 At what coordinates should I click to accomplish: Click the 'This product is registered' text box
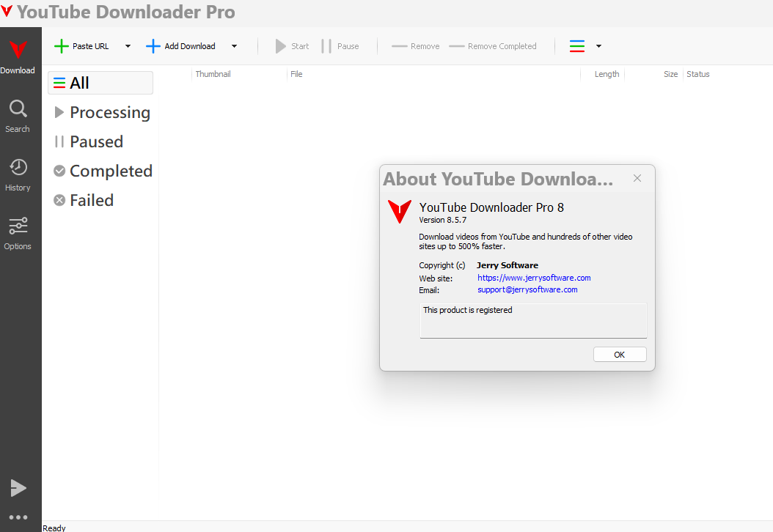click(x=533, y=321)
